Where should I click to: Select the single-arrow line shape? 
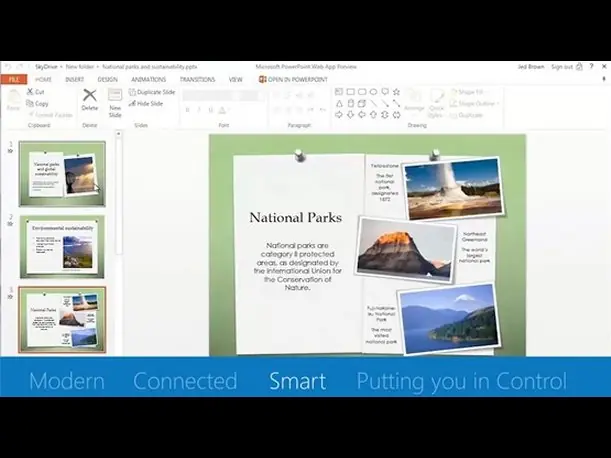pos(385,103)
